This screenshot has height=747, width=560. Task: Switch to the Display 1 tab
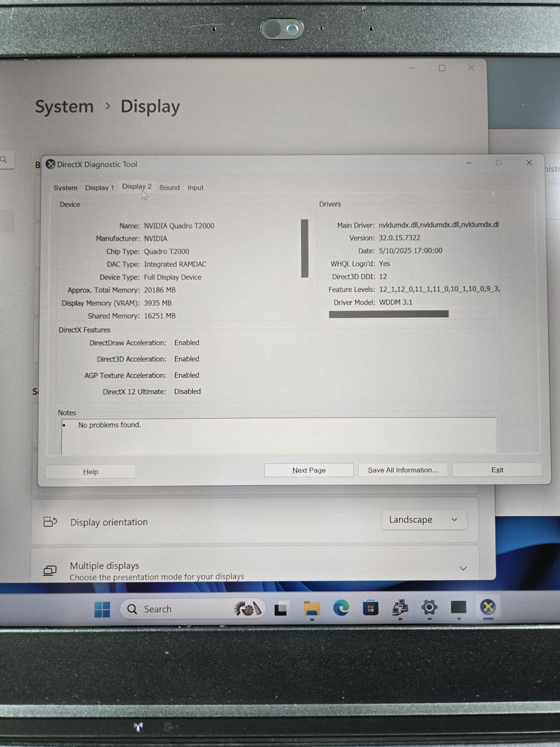click(99, 187)
